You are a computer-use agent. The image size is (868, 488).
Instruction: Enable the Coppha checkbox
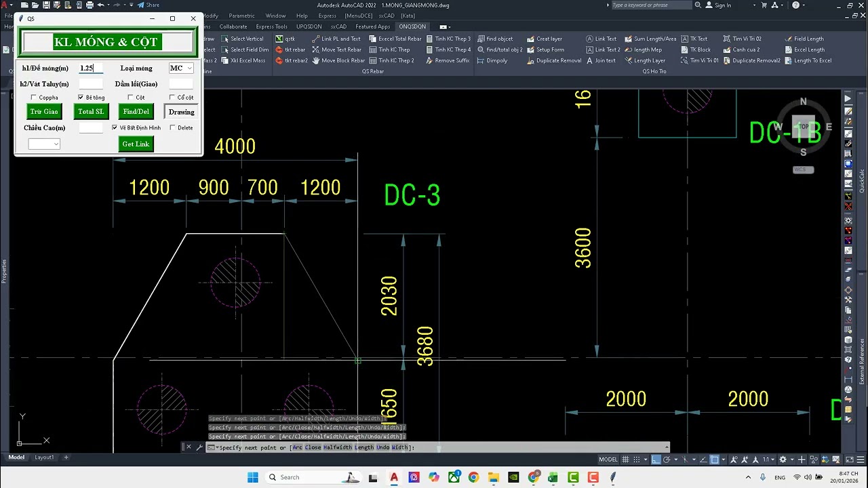pos(34,98)
